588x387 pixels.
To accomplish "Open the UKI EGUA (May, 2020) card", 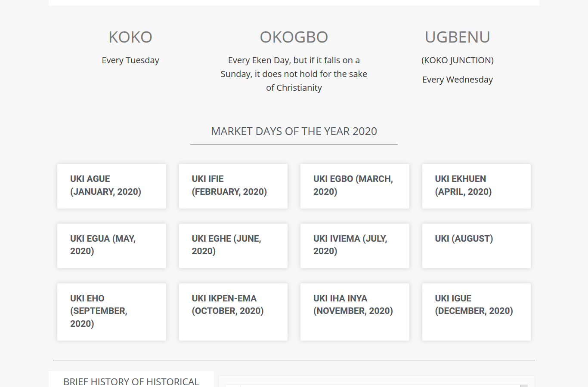I will pyautogui.click(x=111, y=246).
